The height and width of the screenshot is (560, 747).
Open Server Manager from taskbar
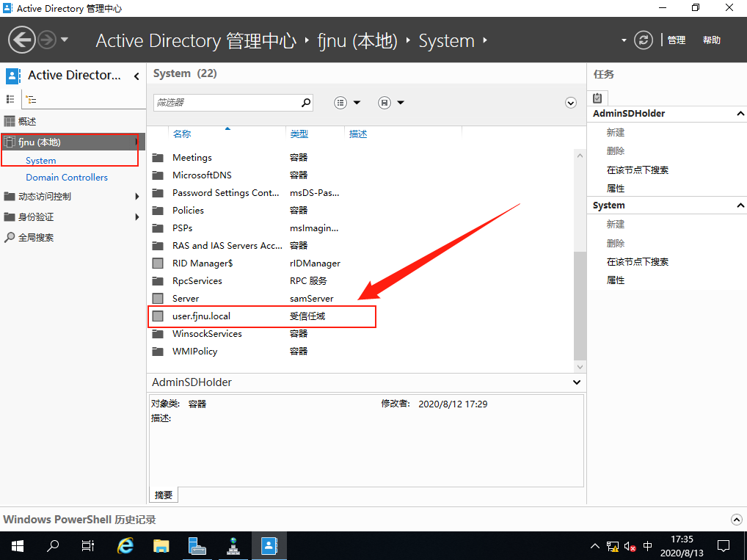(x=197, y=546)
